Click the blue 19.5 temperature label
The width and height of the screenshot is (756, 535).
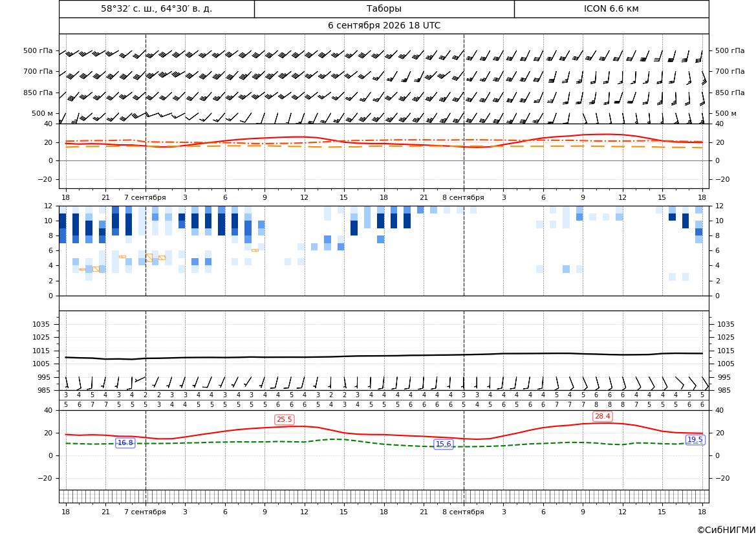pyautogui.click(x=695, y=439)
